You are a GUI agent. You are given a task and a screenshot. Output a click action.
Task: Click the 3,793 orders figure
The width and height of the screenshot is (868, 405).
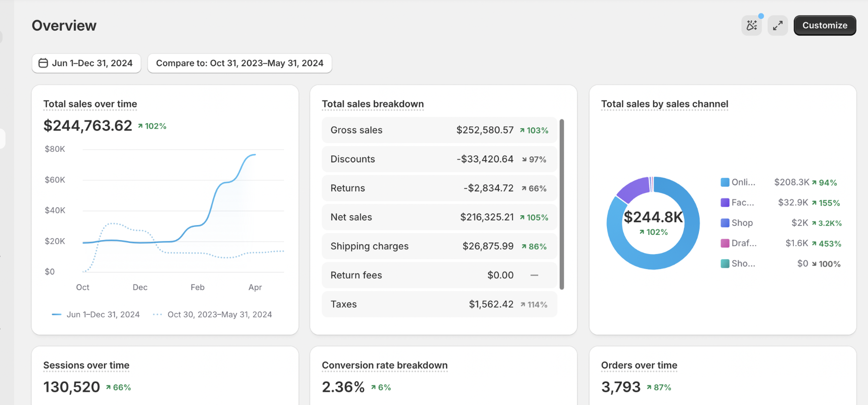coord(621,387)
